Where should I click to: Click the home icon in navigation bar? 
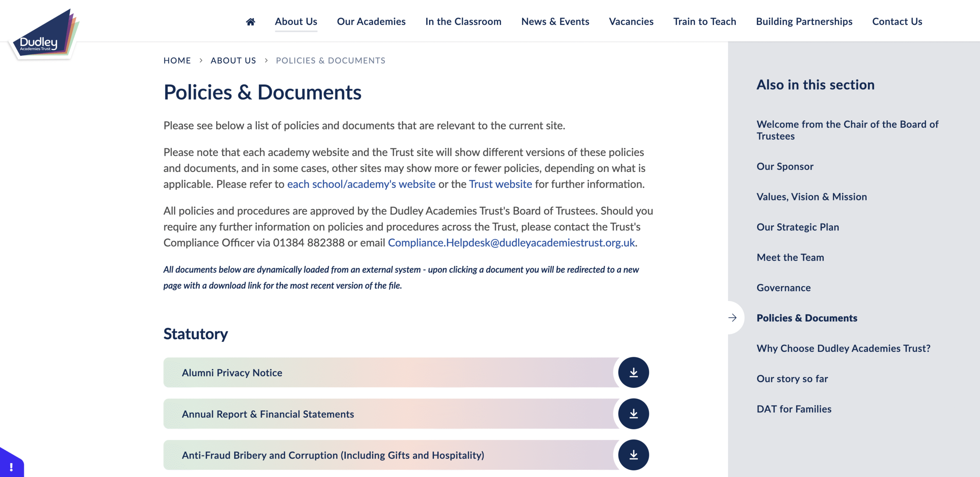coord(250,22)
